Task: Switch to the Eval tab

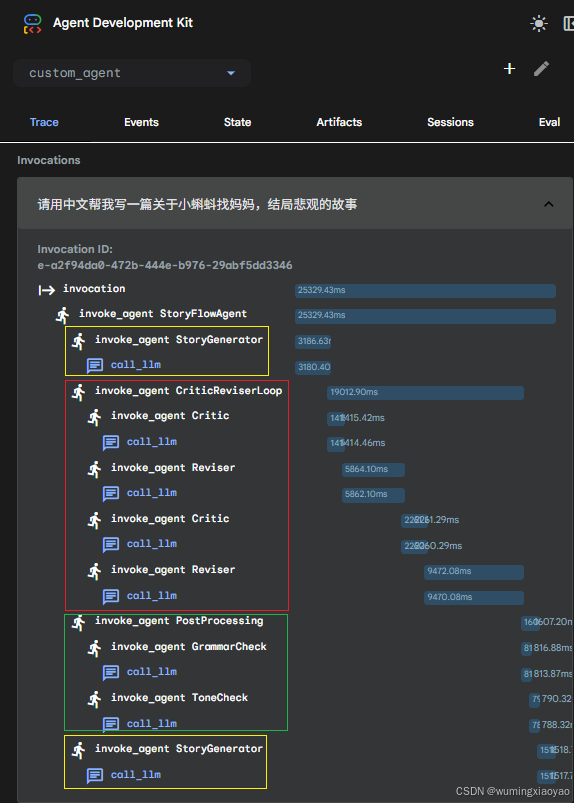Action: pos(549,122)
